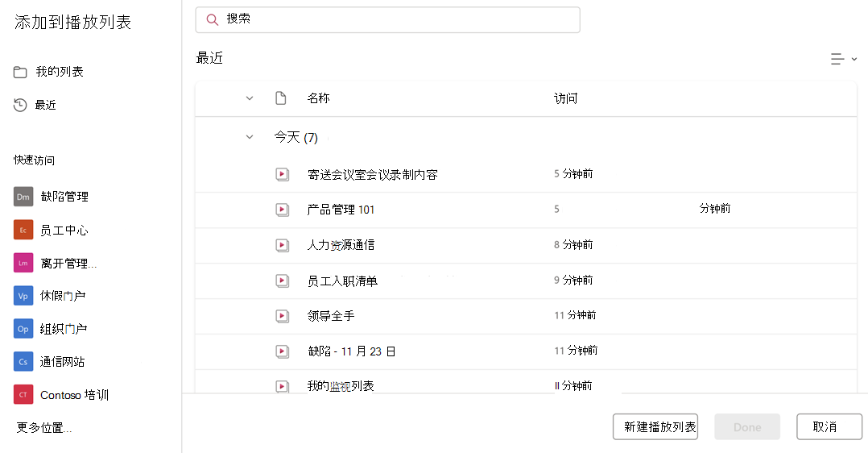This screenshot has height=453, width=868.
Task: Click video icon for 寄送会议室会议录制内容
Action: (283, 175)
